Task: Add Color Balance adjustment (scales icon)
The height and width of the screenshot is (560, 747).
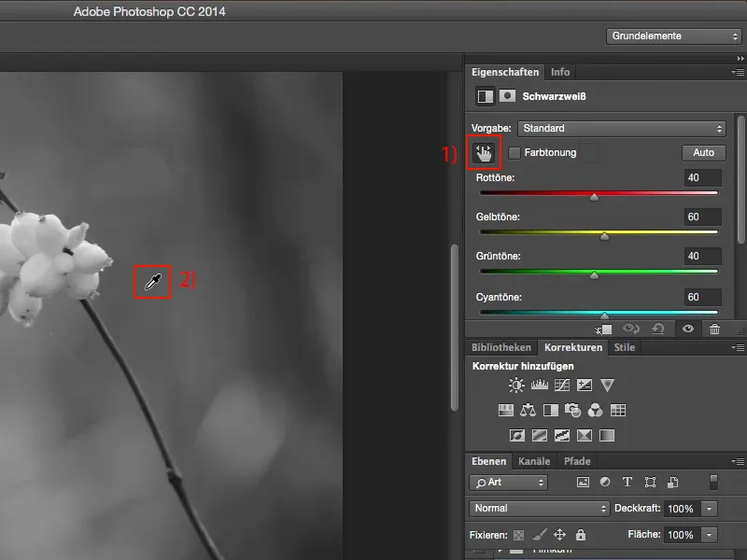Action: point(528,410)
